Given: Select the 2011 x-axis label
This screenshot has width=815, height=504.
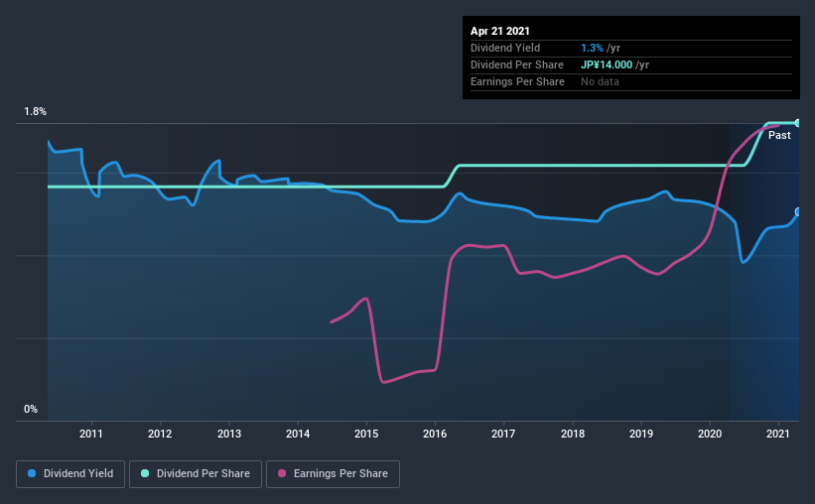Looking at the screenshot, I should tap(91, 434).
